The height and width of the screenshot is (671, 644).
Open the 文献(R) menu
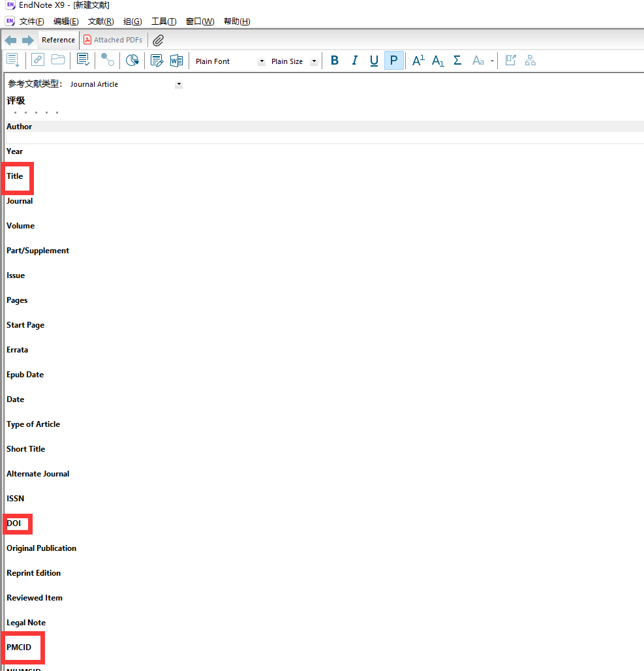tap(100, 22)
